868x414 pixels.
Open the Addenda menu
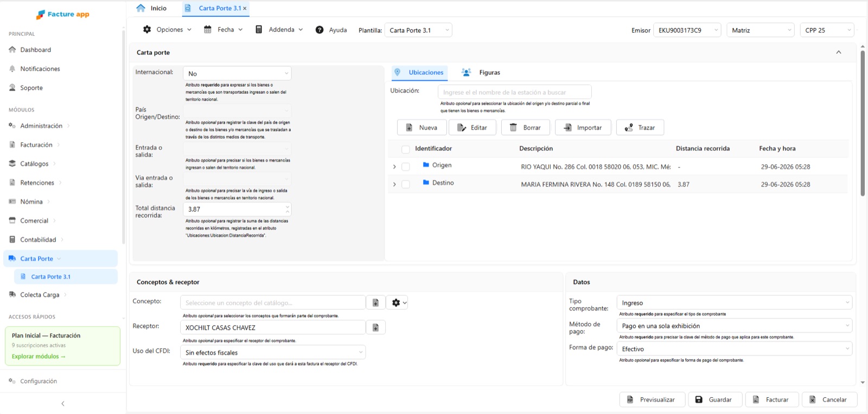click(279, 30)
